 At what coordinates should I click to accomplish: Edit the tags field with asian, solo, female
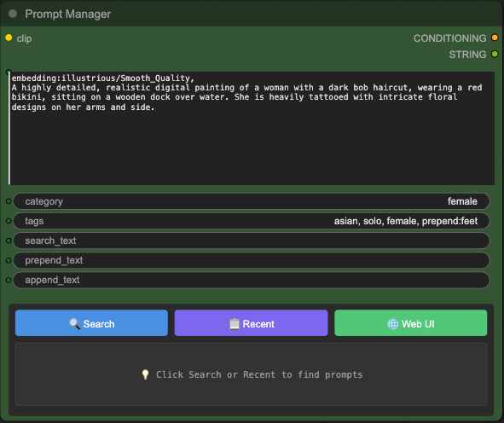252,221
